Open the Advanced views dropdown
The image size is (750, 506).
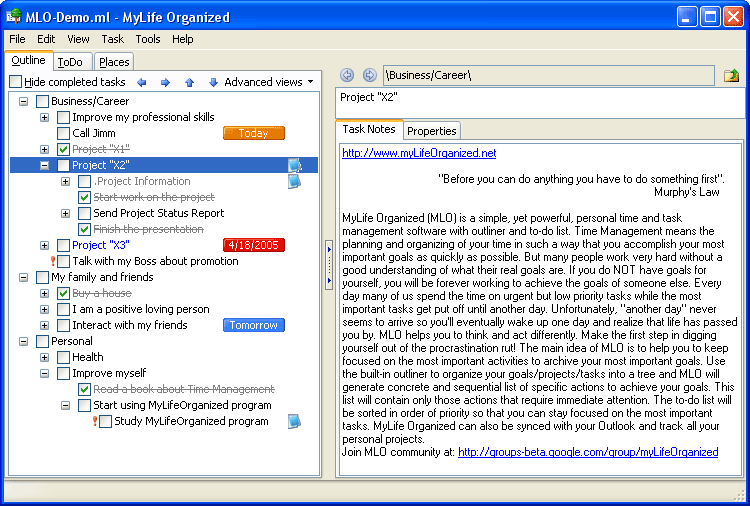pos(269,82)
